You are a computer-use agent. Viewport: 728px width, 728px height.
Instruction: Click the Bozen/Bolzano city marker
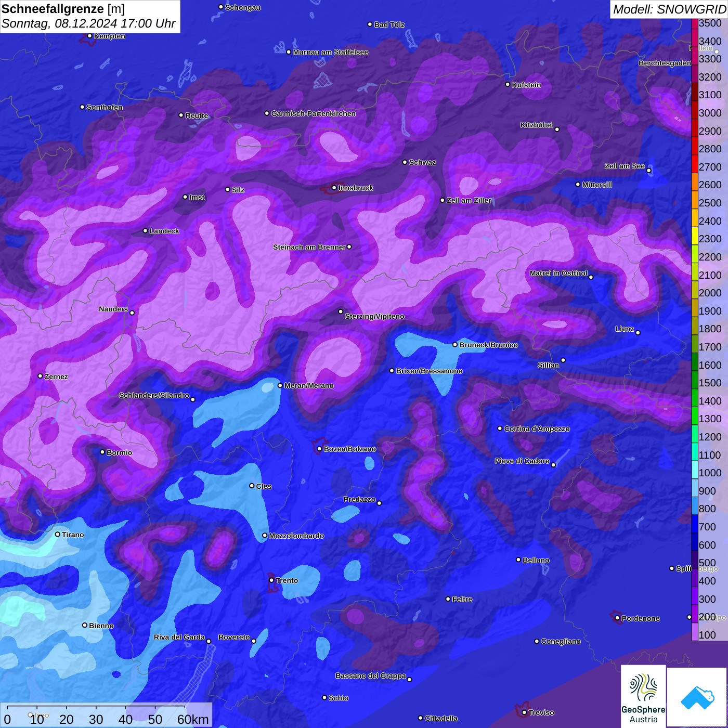[x=320, y=449]
